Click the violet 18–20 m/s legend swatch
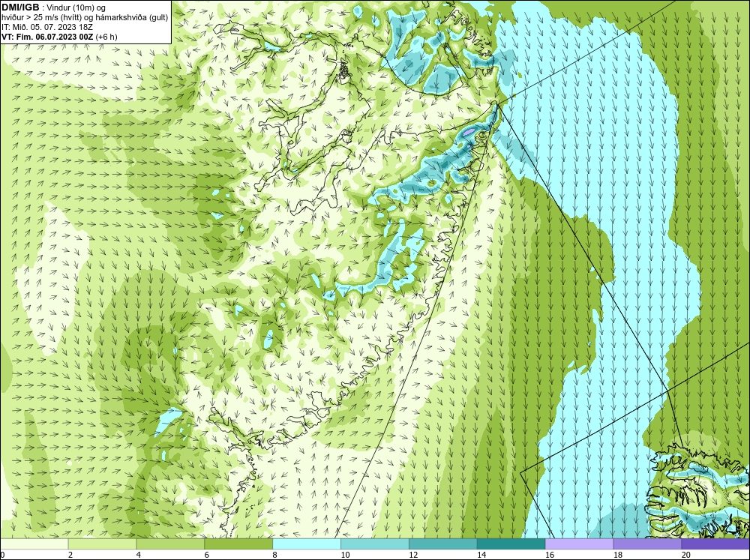This screenshot has width=750, height=560. click(648, 544)
